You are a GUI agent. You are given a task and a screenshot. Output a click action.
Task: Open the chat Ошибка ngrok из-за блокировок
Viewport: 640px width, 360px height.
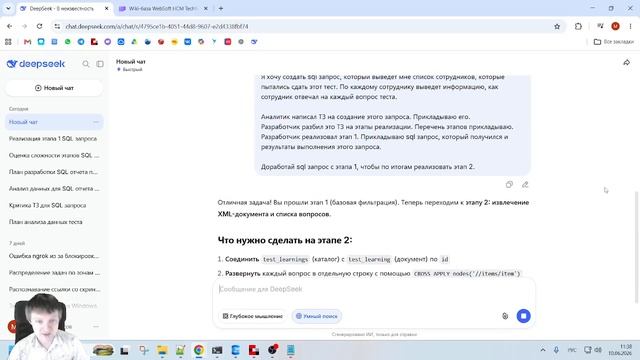click(53, 256)
